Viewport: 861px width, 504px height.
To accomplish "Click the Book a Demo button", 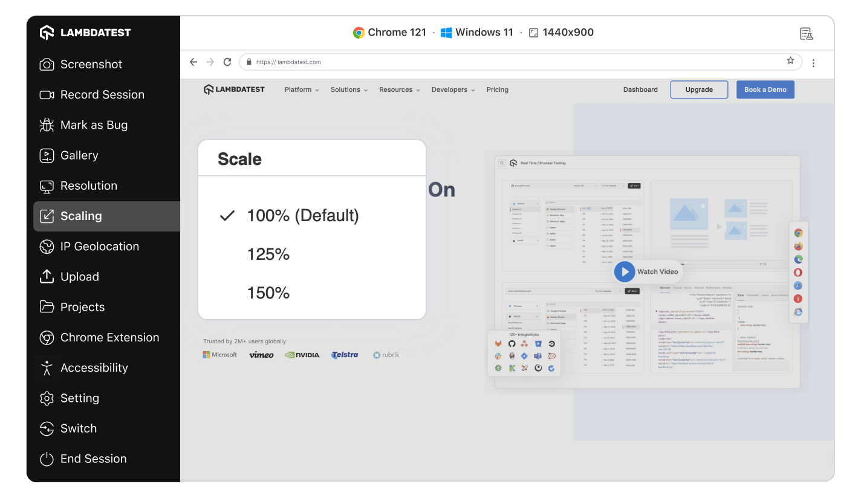I will coord(765,89).
